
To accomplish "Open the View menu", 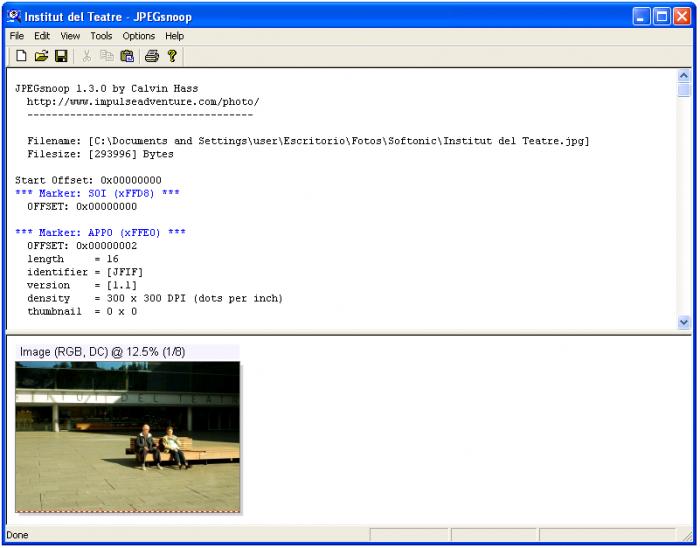I will click(70, 36).
